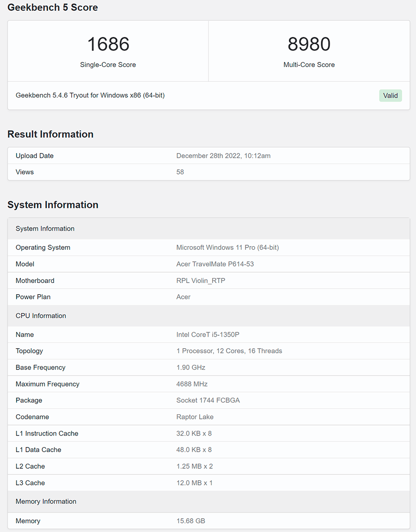
Task: Click the Memory Information table header
Action: (x=46, y=502)
